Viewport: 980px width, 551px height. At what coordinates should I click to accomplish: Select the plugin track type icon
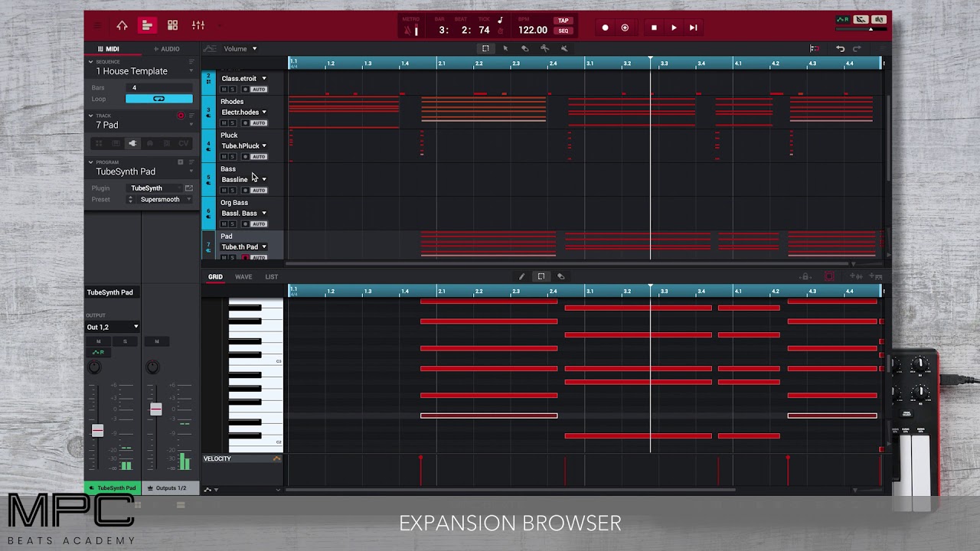click(132, 144)
